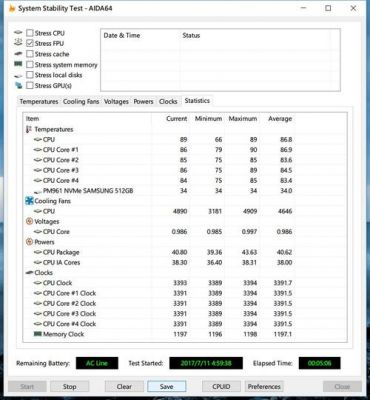This screenshot has width=370, height=400.
Task: Click the AC Line battery status display
Action: coord(97,363)
